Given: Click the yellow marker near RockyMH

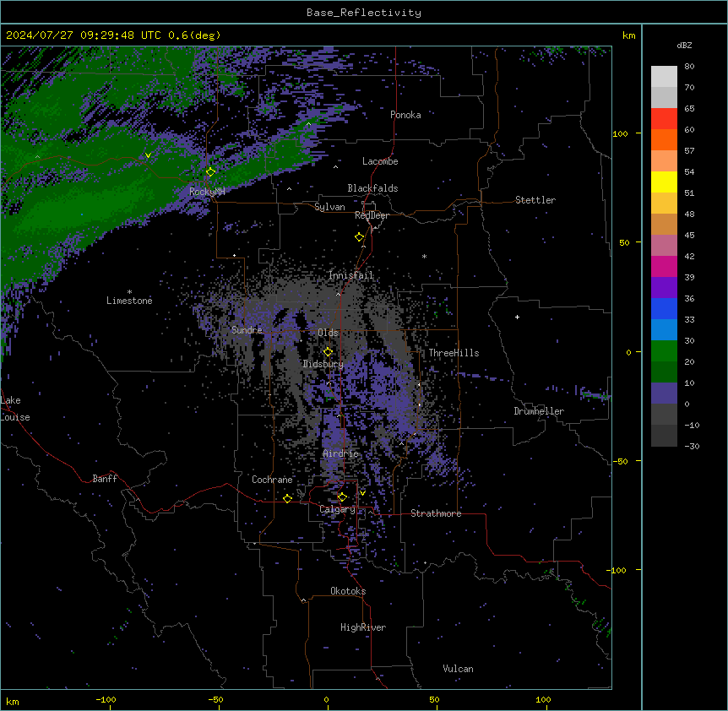Looking at the screenshot, I should pos(210,171).
